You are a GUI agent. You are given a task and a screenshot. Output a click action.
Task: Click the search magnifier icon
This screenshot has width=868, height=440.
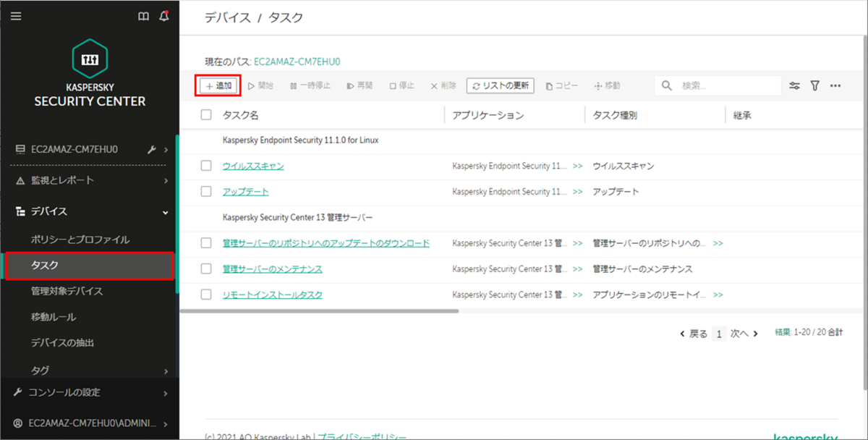click(667, 85)
